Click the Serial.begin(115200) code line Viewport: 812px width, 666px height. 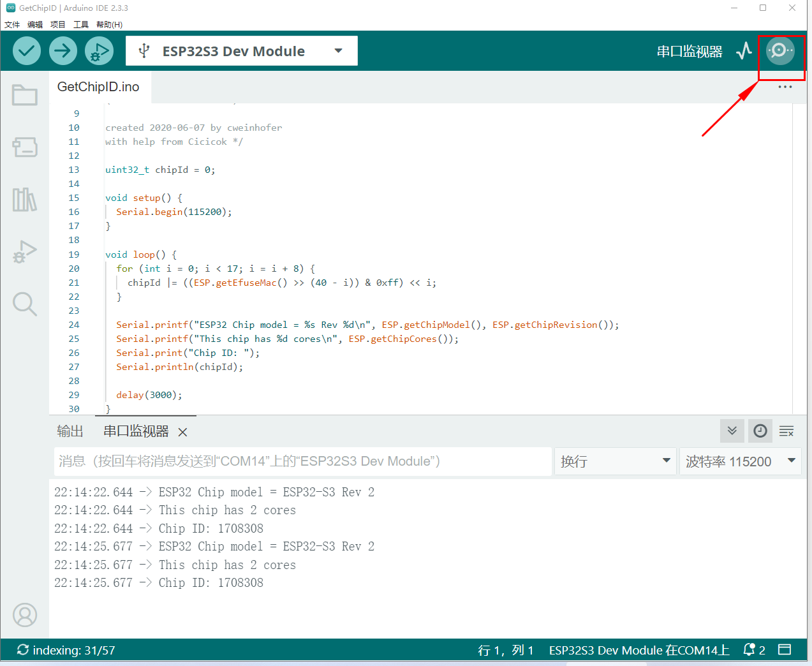(x=174, y=212)
